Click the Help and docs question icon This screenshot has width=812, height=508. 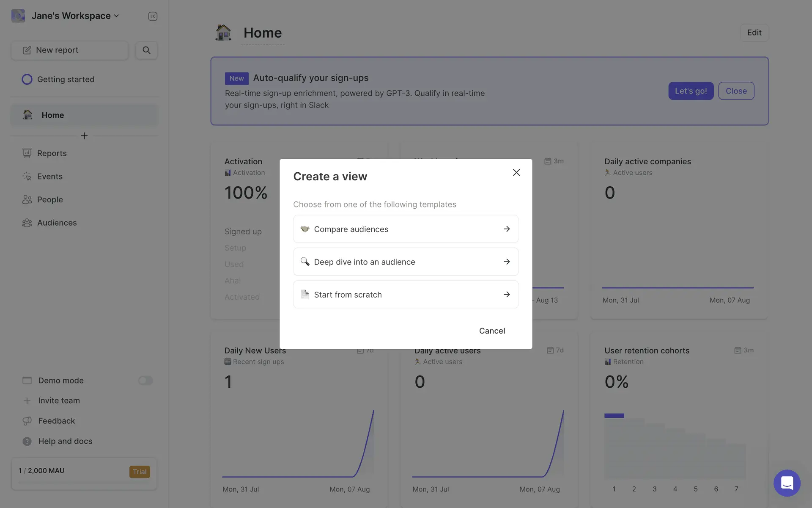(27, 441)
